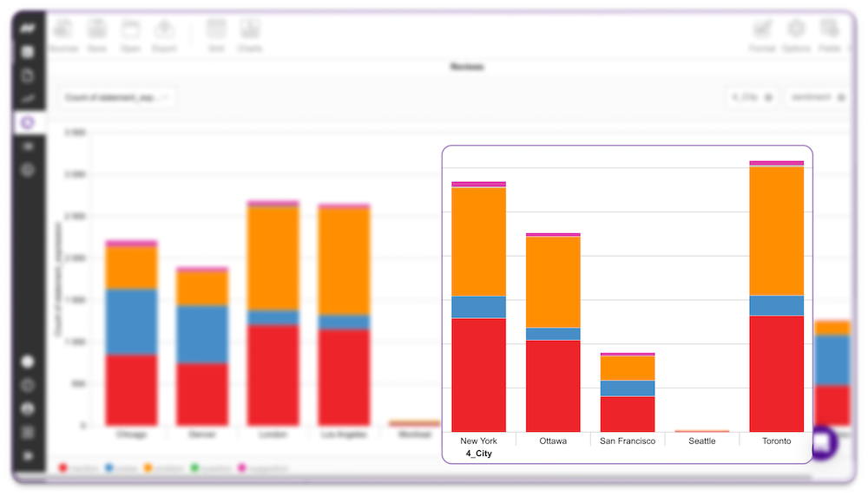The height and width of the screenshot is (496, 868).
Task: Click the Seattle axis label
Action: (x=702, y=441)
